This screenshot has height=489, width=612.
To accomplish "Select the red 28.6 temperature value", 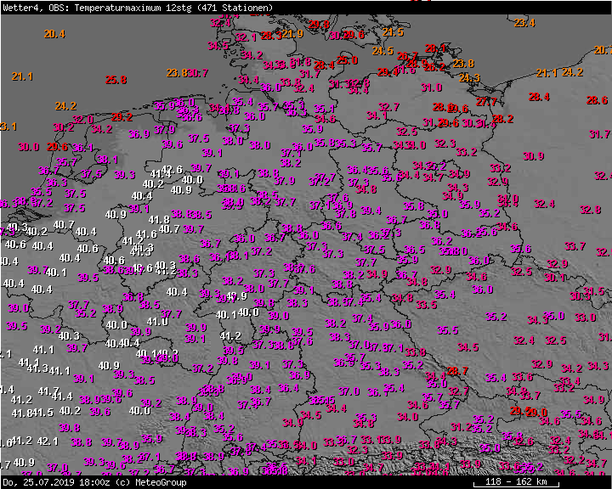I will pos(597,100).
